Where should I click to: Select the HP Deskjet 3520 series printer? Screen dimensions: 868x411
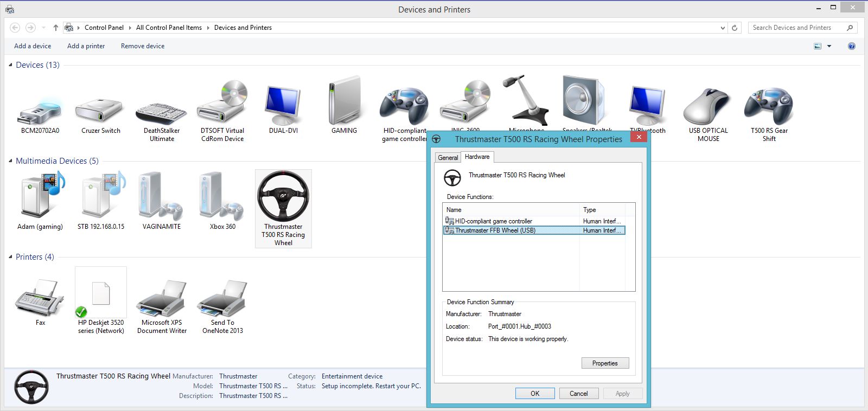coord(101,301)
